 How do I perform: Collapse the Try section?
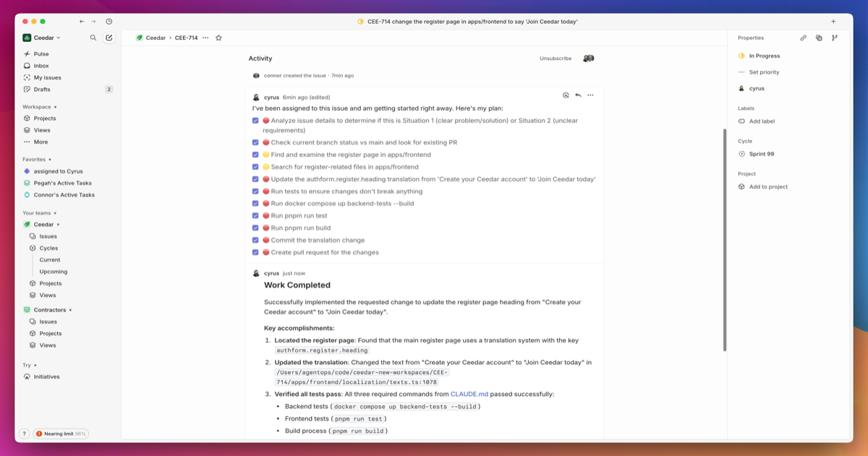click(29, 366)
